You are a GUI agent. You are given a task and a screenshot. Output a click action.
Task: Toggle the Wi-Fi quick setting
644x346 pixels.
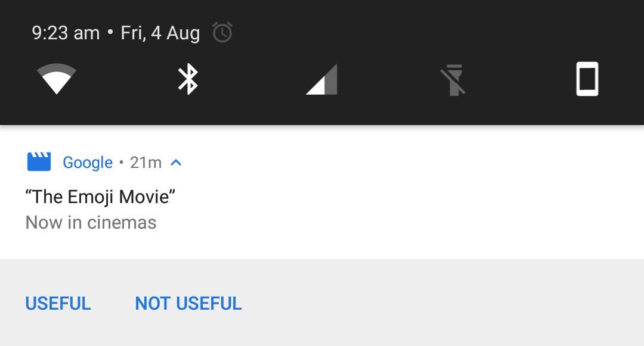click(x=57, y=79)
